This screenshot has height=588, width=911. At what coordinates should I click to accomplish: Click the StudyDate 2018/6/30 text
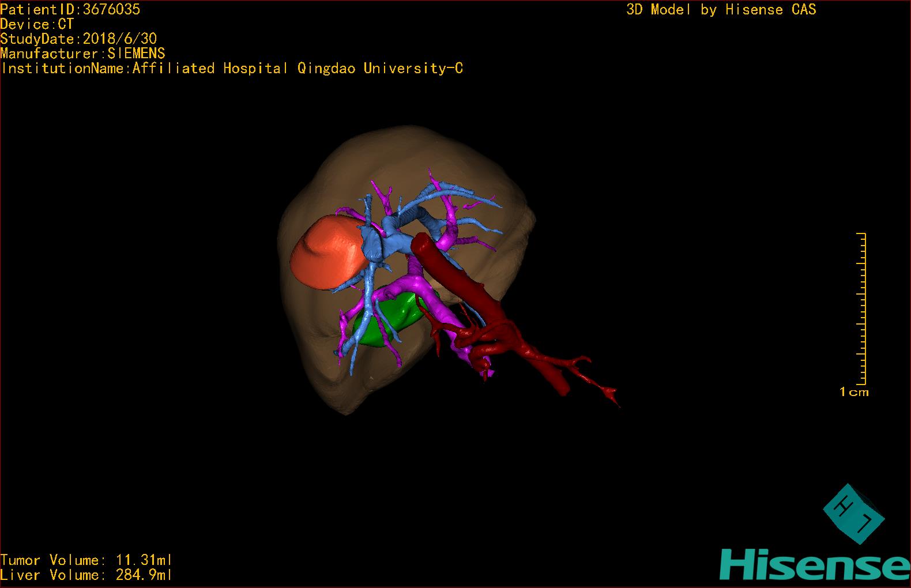78,39
